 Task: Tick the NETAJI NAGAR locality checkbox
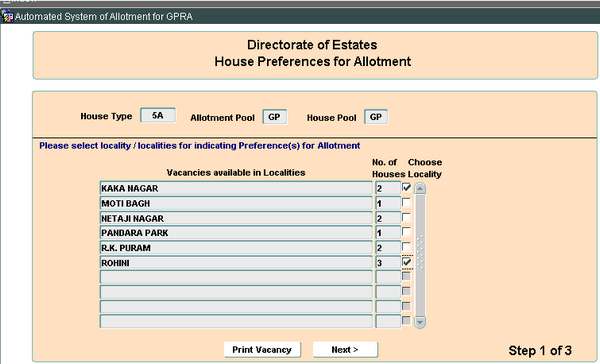pos(406,217)
